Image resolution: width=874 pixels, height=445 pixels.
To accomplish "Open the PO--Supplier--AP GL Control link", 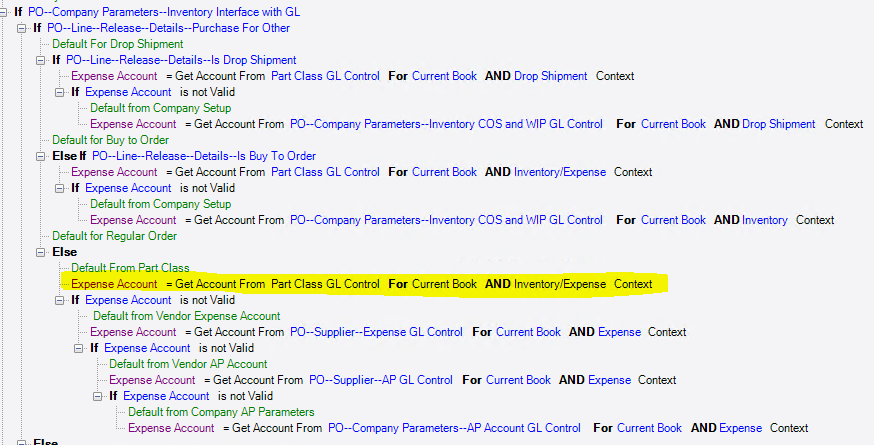I will click(381, 380).
